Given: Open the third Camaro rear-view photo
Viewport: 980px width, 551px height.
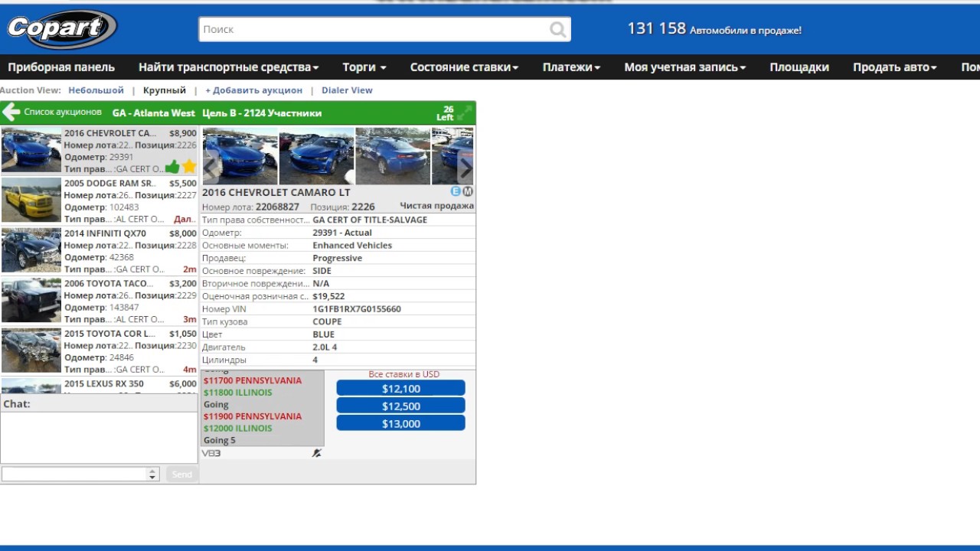Looking at the screenshot, I should (393, 156).
